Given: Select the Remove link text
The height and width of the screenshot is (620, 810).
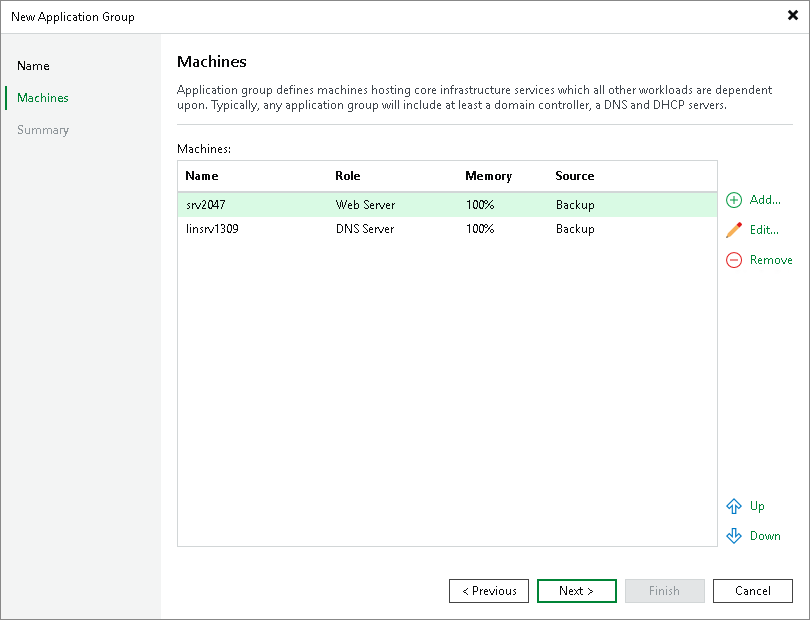Looking at the screenshot, I should pyautogui.click(x=771, y=260).
